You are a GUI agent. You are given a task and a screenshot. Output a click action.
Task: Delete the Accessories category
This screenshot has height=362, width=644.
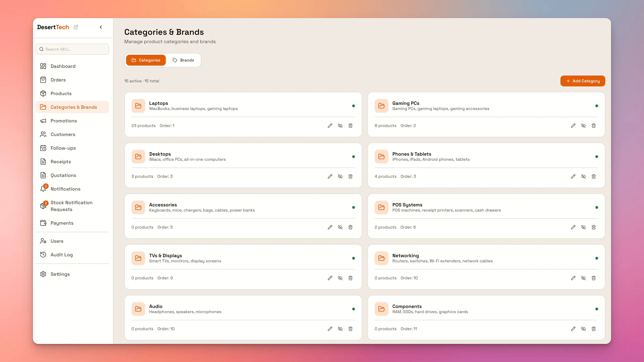click(x=350, y=227)
